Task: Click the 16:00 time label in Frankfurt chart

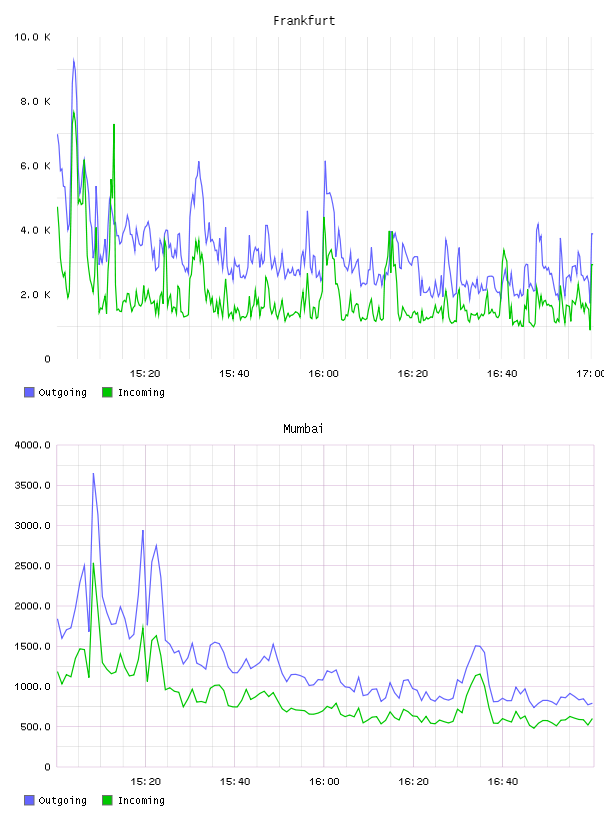Action: pos(323,374)
